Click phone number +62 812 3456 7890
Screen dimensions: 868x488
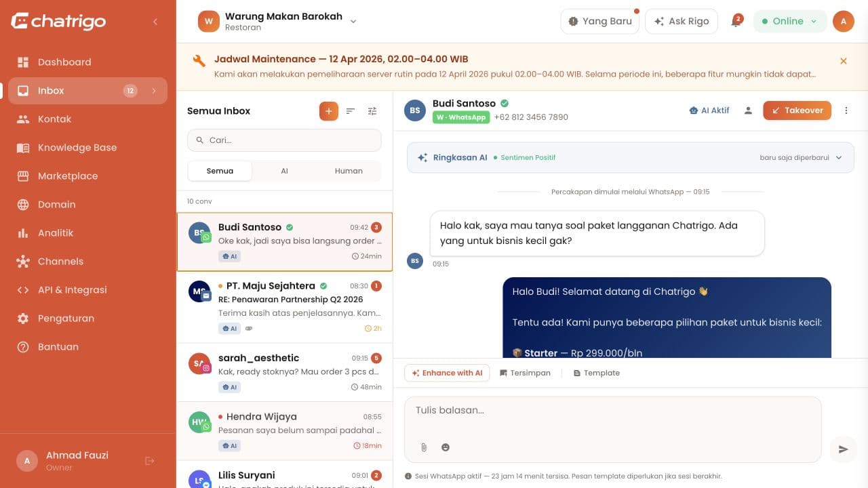[531, 117]
